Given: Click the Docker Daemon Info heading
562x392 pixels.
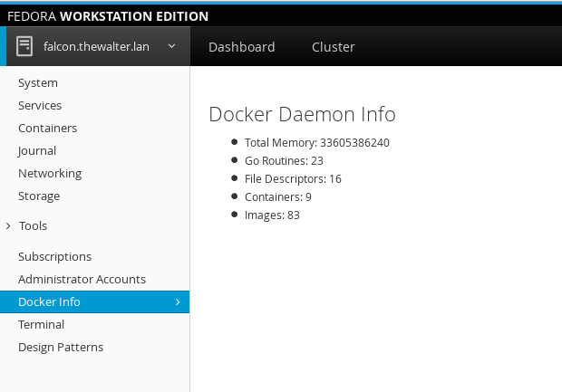Looking at the screenshot, I should [x=302, y=115].
